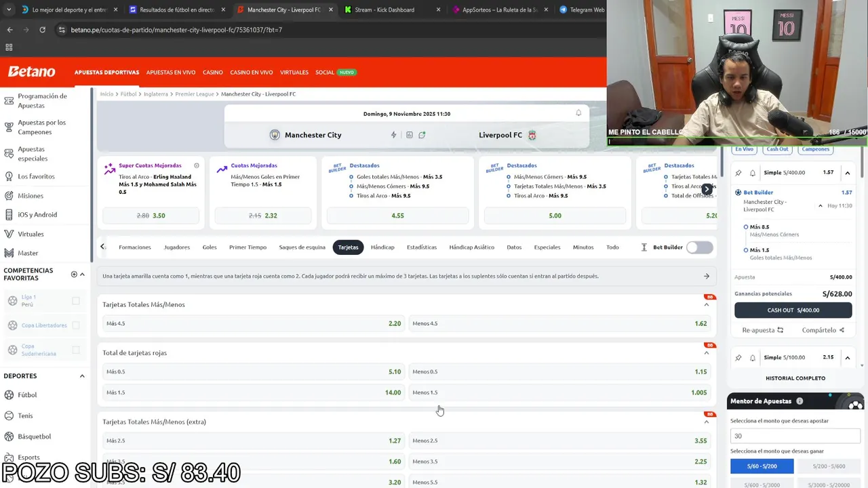The height and width of the screenshot is (488, 868).
Task: Go back in browser history
Action: [x=9, y=30]
